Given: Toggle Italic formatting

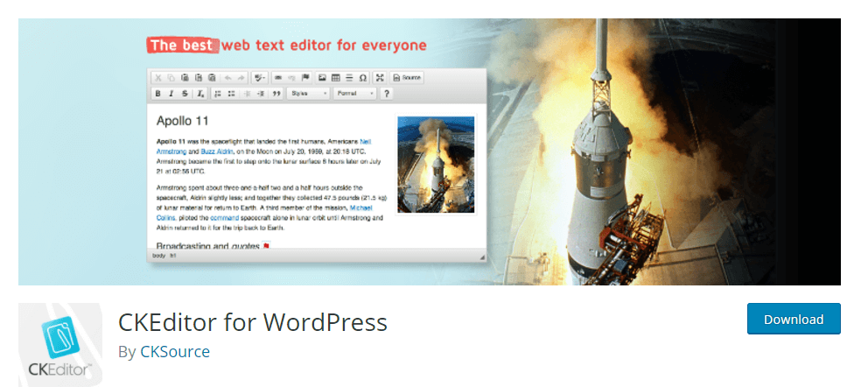Looking at the screenshot, I should (171, 94).
